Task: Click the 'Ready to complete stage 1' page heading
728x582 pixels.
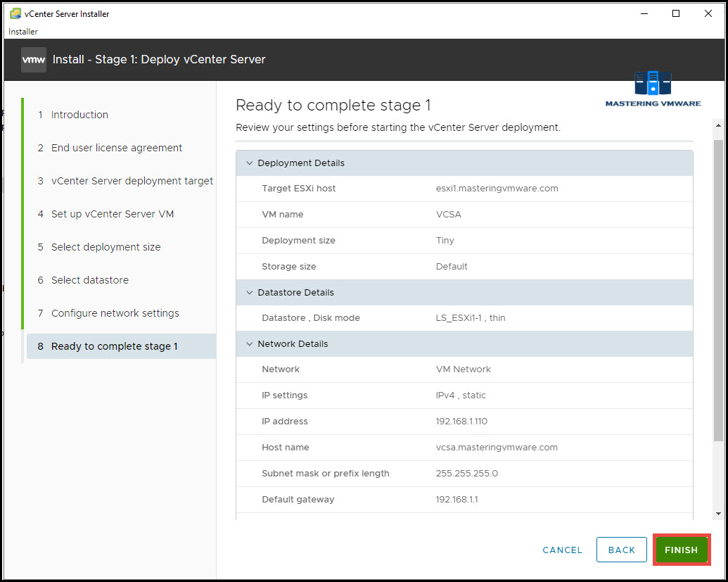Action: point(333,106)
